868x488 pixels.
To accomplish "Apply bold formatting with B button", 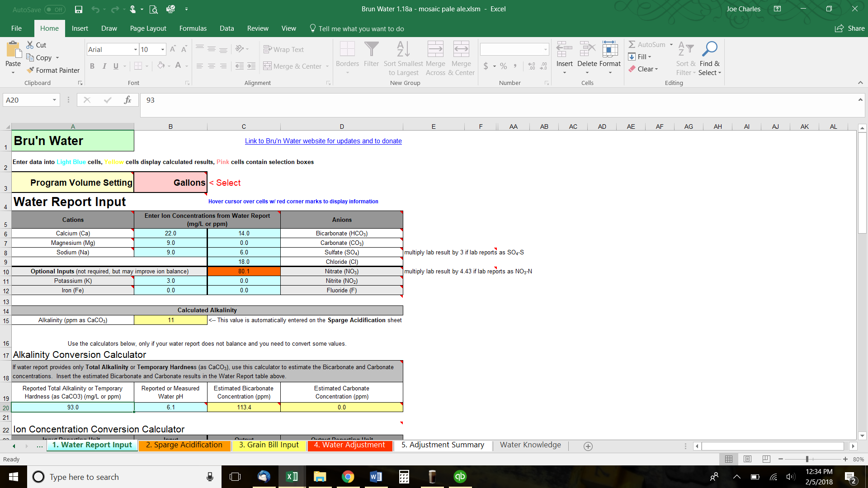I will tap(92, 66).
